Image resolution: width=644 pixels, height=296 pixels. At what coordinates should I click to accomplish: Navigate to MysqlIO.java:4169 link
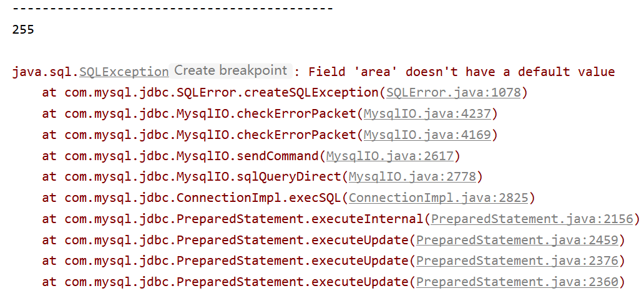pyautogui.click(x=427, y=135)
